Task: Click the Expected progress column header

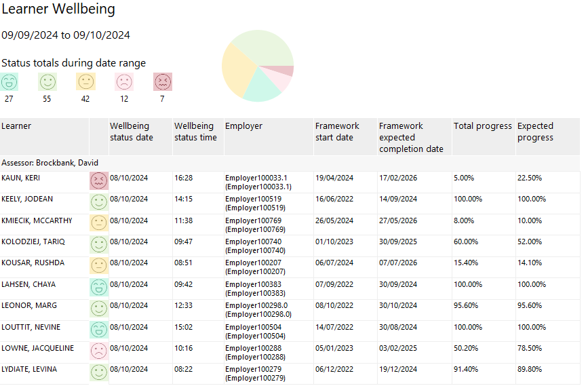Action: click(x=535, y=132)
